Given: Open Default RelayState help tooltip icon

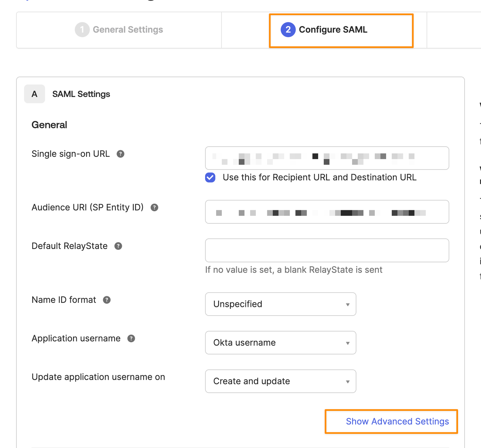Looking at the screenshot, I should 118,246.
